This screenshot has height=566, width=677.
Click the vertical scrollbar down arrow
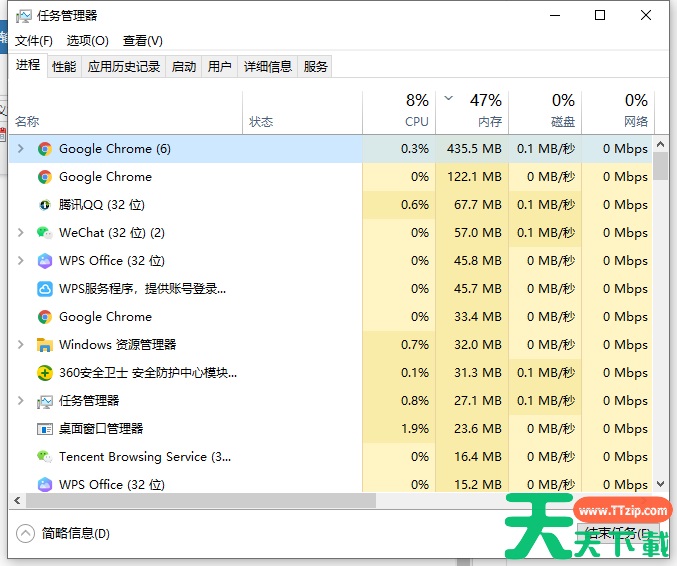pos(660,484)
